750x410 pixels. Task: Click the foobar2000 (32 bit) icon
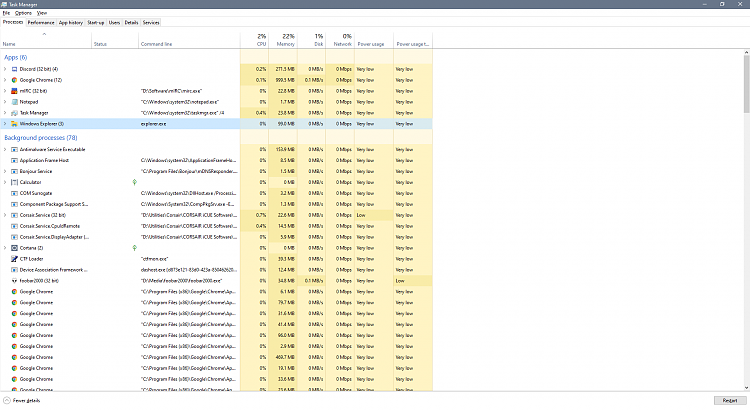[14, 281]
